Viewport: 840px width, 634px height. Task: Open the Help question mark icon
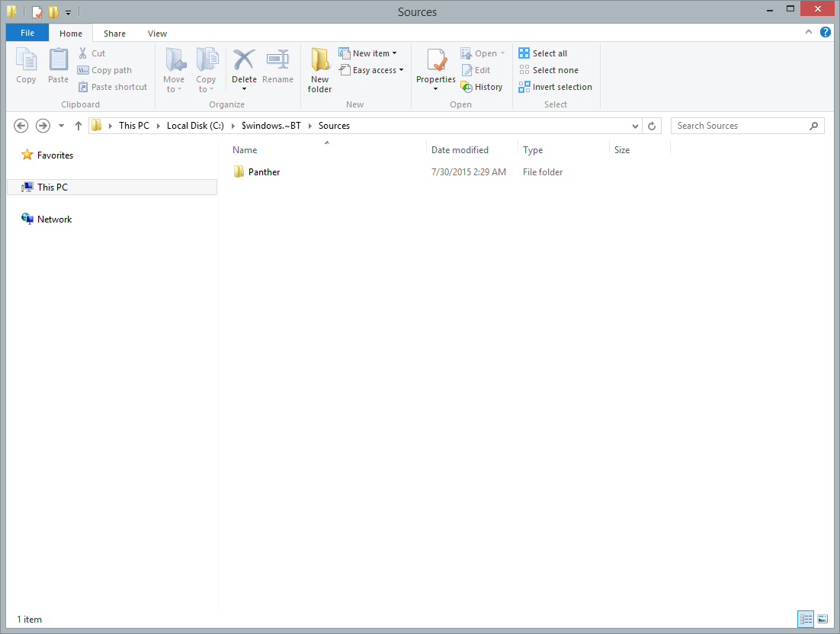click(x=826, y=33)
